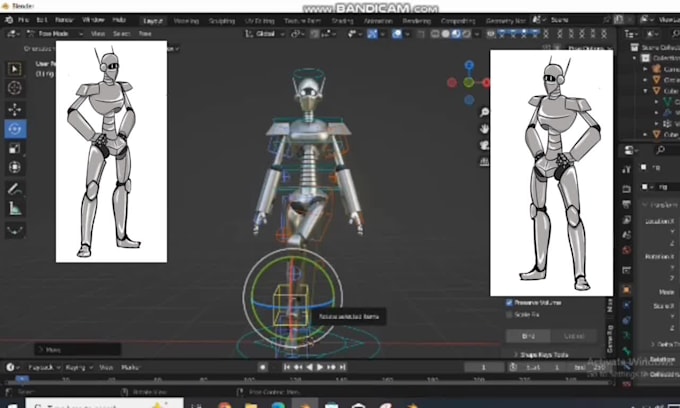
Task: Open the Tool properties tab icon
Action: (626, 169)
